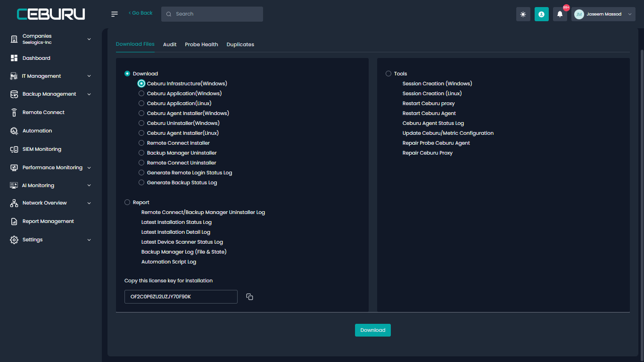The image size is (644, 362).
Task: Click the Dashboard grid icon
Action: pyautogui.click(x=14, y=58)
